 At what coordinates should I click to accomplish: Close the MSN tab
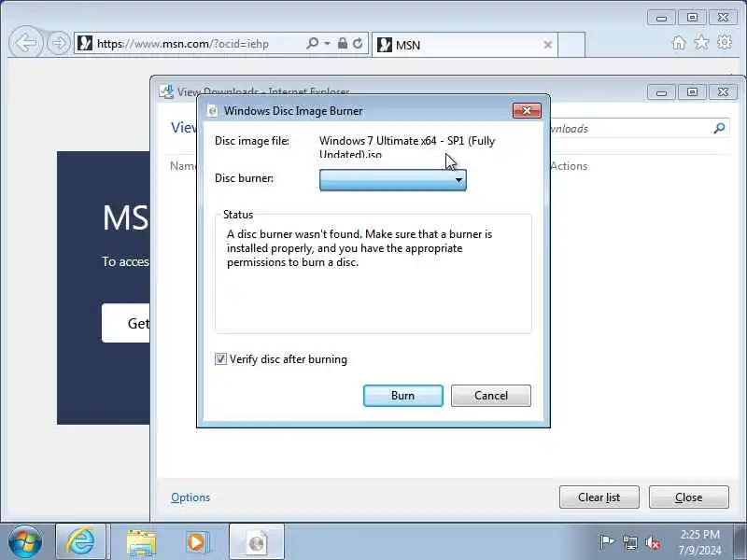pos(548,45)
